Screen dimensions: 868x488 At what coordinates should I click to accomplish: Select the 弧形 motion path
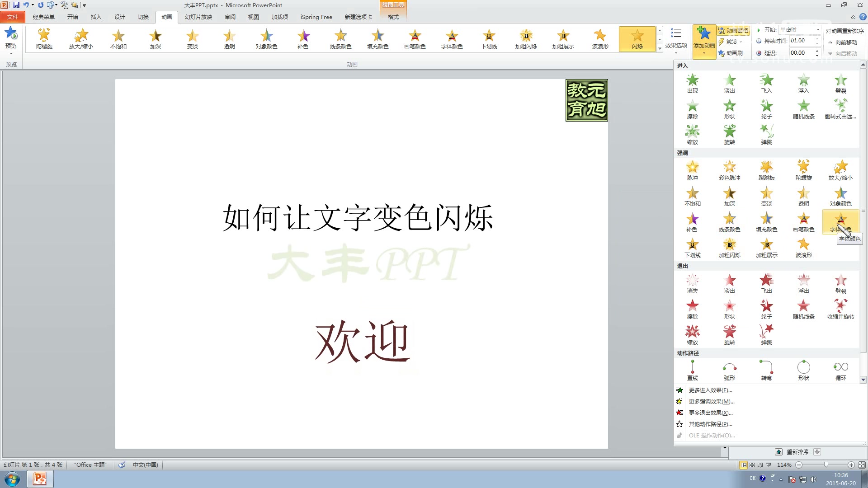tap(730, 370)
